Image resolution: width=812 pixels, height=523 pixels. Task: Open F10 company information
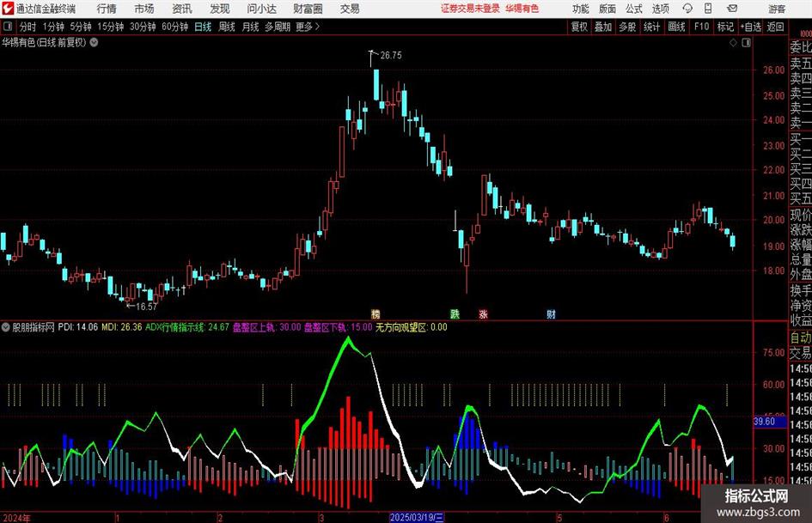click(x=702, y=27)
